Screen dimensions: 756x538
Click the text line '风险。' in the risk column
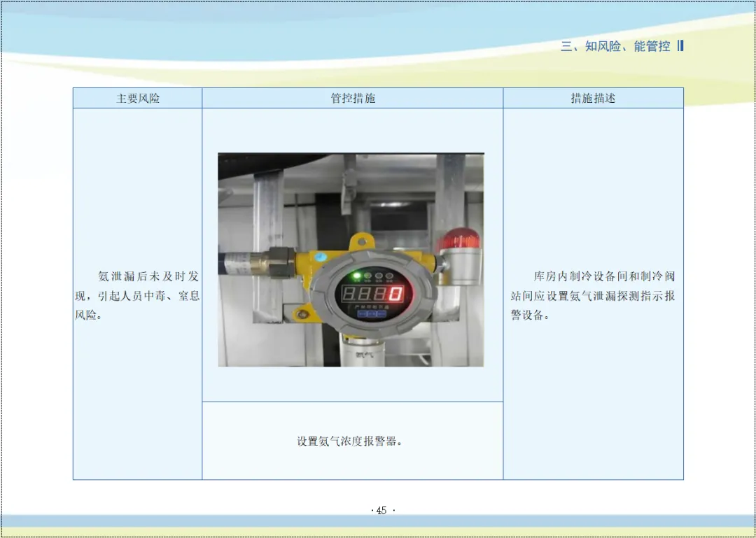pos(88,316)
